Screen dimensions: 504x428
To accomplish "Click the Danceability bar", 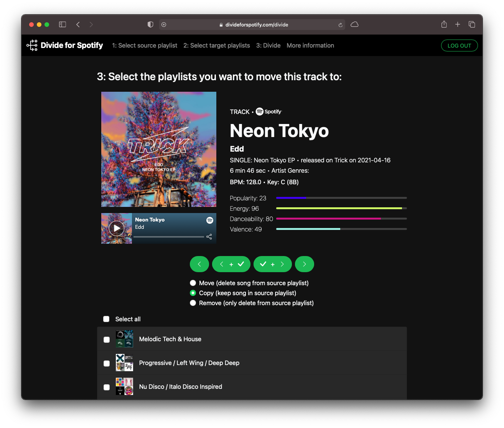I will click(341, 219).
